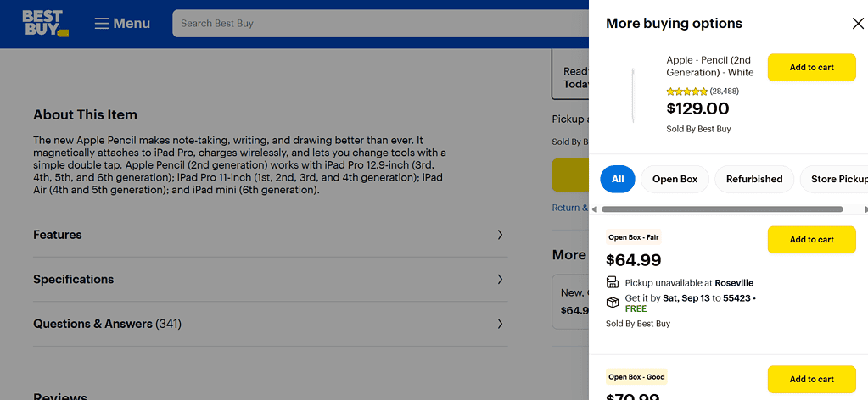Click the $129.00 price text

tap(697, 108)
